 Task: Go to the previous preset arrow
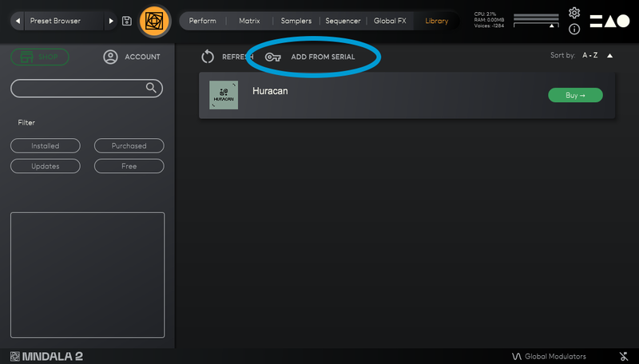(18, 21)
